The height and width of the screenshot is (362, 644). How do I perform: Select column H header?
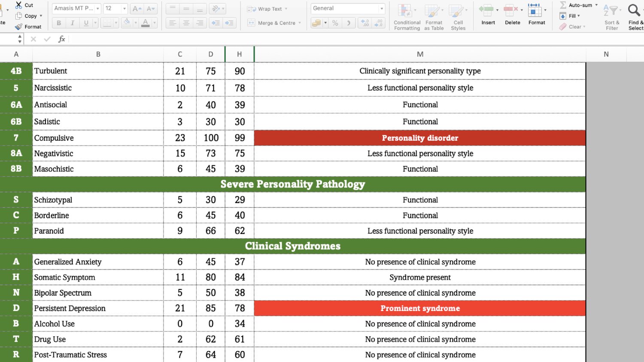point(240,54)
